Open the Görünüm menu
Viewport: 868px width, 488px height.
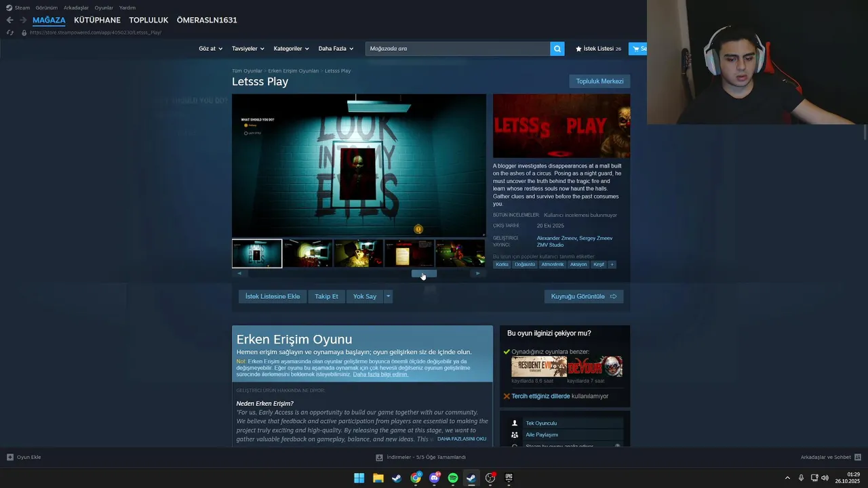tap(47, 7)
